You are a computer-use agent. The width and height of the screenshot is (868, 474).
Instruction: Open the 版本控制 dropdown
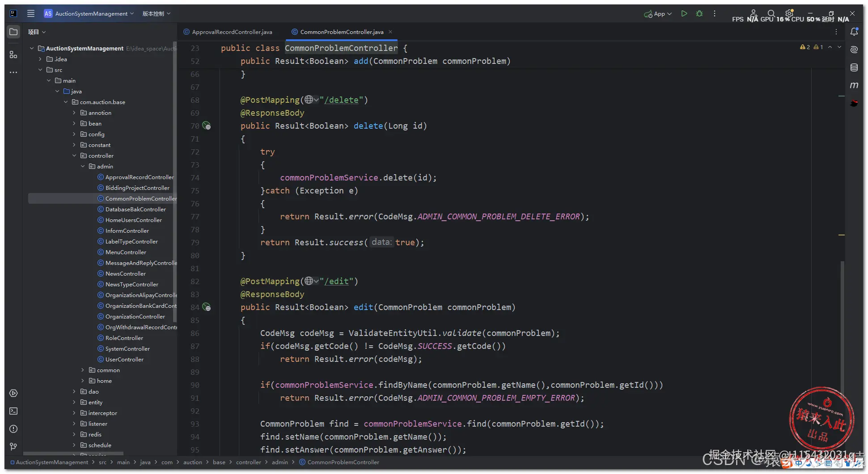point(156,13)
